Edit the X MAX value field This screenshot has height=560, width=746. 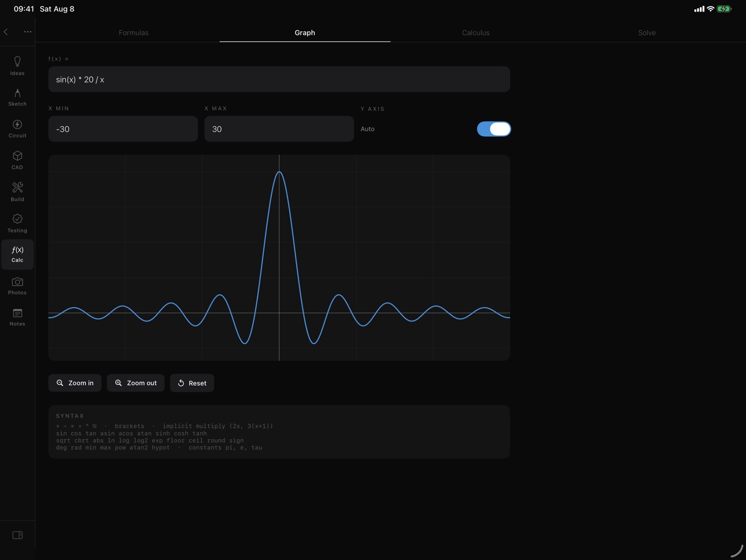tap(279, 129)
